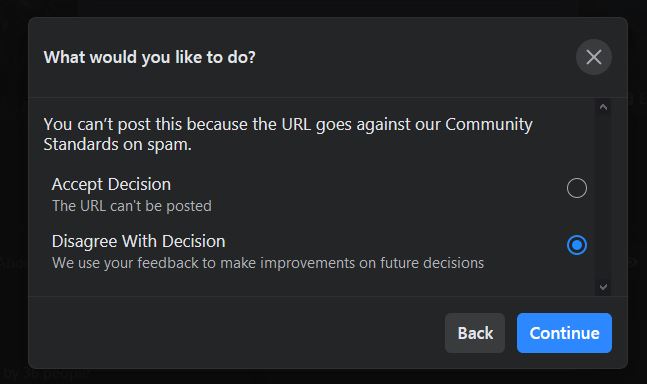Go back with the Back button
The image size is (647, 384).
[475, 333]
